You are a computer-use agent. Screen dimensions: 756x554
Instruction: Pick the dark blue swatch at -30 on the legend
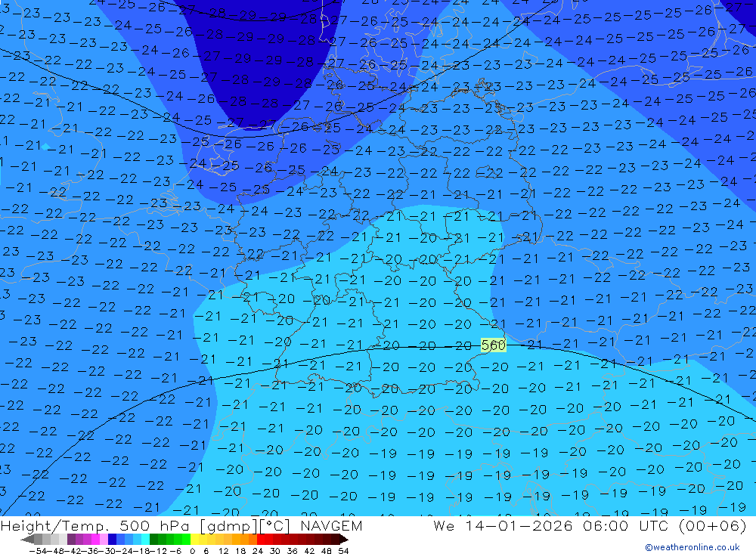(112, 540)
